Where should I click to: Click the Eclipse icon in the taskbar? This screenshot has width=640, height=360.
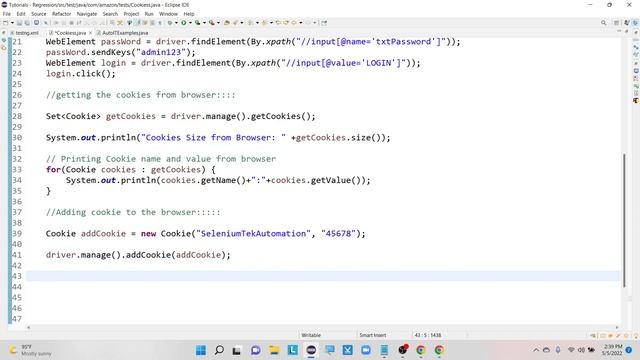(x=311, y=350)
